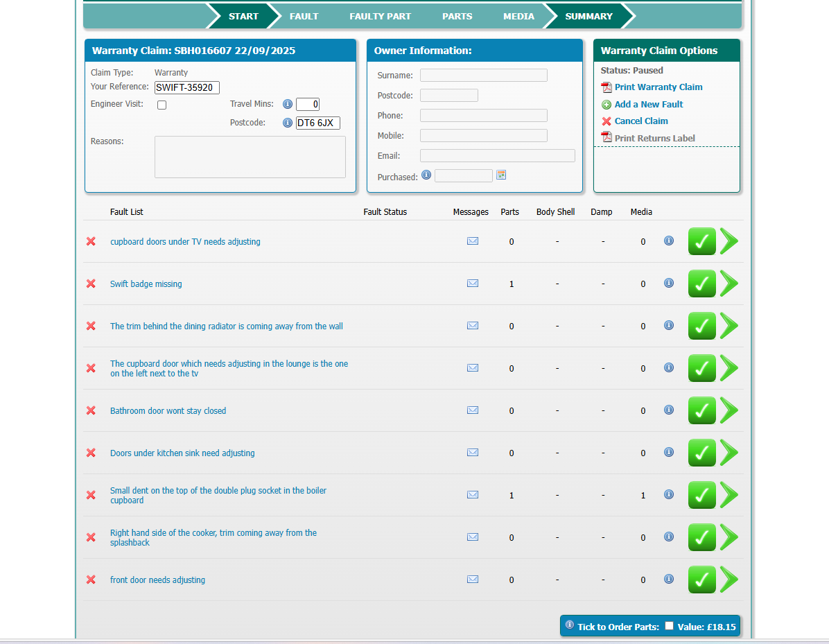
Task: Click Cancel Claim link
Action: click(640, 121)
